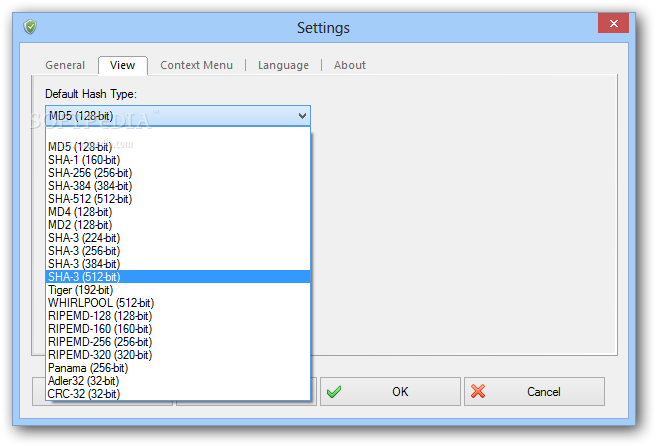The image size is (656, 446).
Task: Choose SHA-384 (384-bit) option
Action: tap(178, 186)
